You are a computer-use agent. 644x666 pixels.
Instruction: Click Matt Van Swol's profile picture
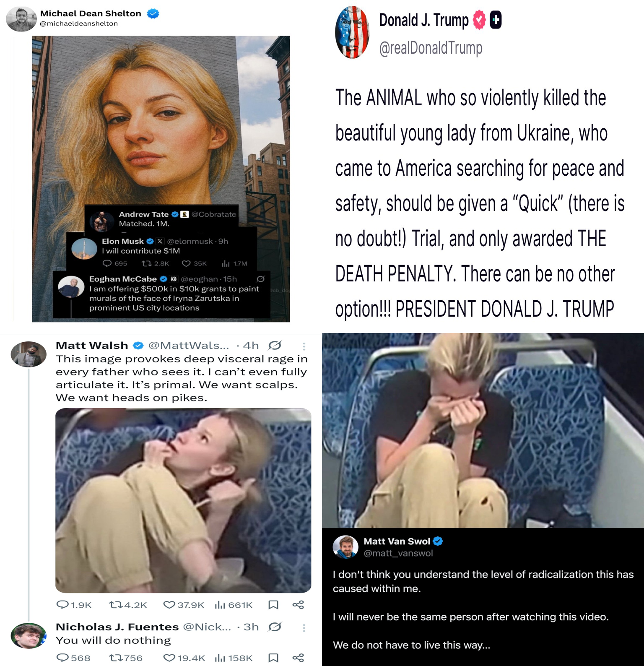coord(345,547)
